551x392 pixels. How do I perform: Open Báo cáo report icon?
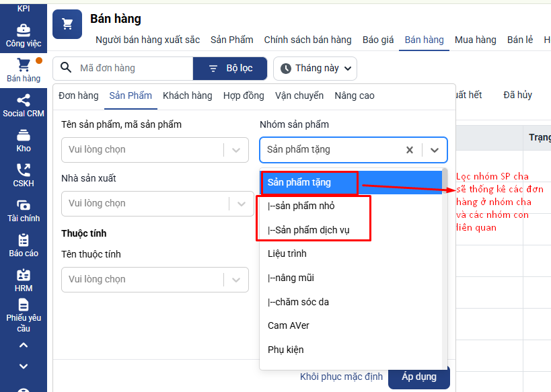(24, 241)
